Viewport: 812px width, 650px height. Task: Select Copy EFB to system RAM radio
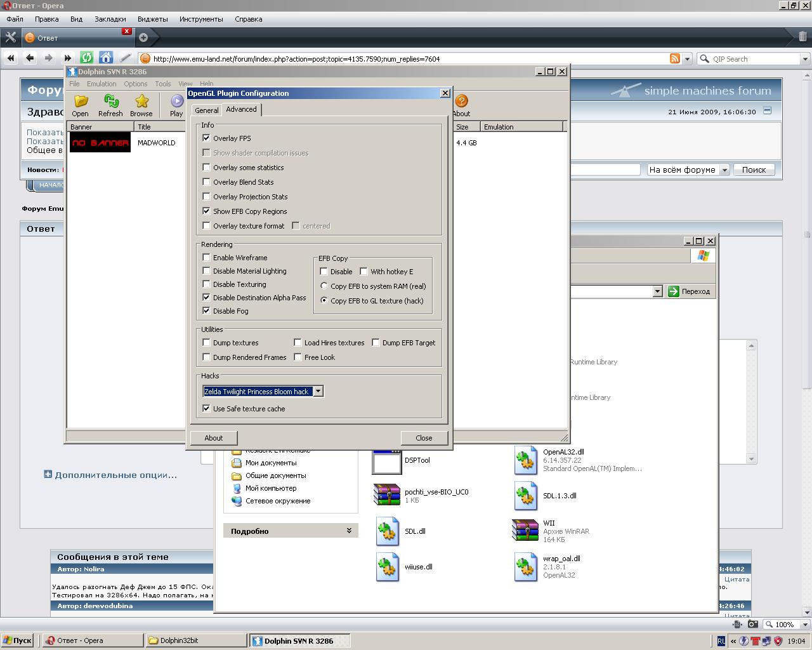pyautogui.click(x=324, y=286)
